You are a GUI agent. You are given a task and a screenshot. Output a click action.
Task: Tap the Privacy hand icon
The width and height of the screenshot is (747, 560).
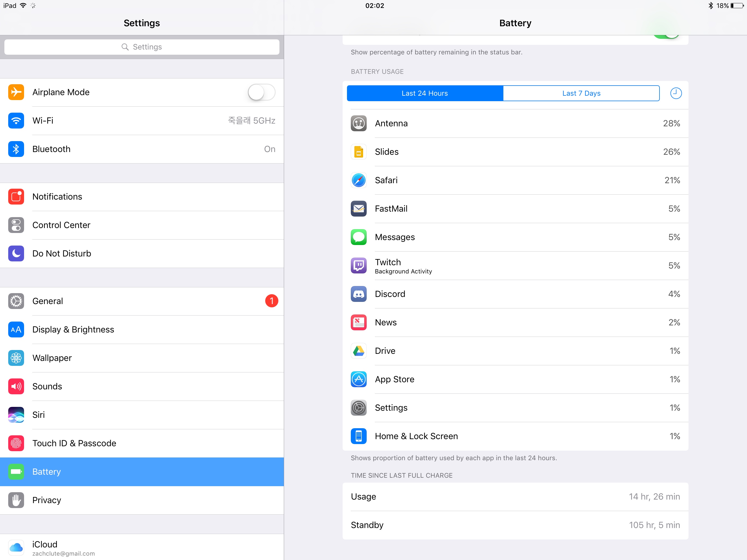point(16,500)
